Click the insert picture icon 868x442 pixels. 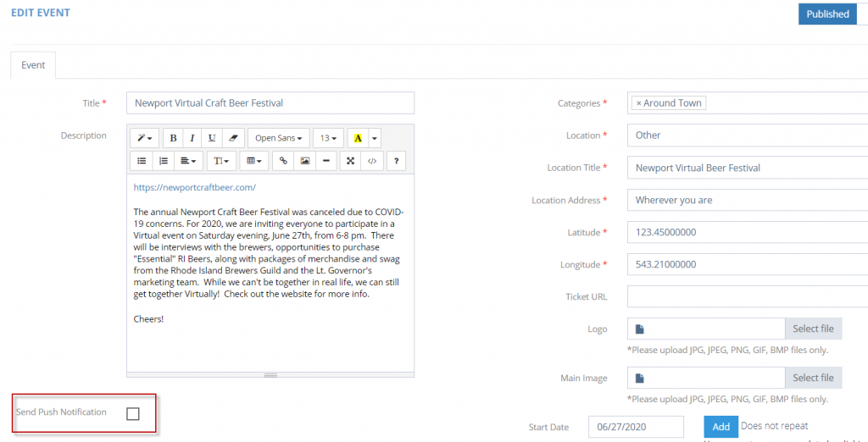pos(304,160)
